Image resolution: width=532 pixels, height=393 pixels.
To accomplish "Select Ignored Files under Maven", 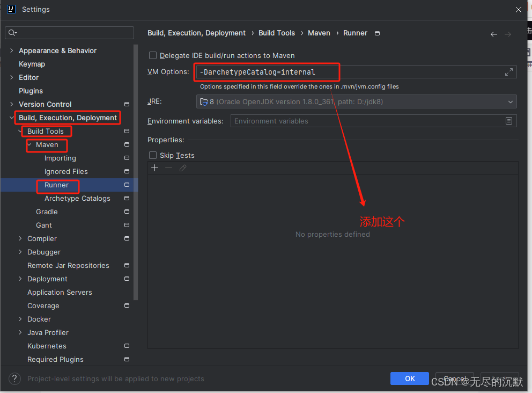I will click(x=66, y=171).
